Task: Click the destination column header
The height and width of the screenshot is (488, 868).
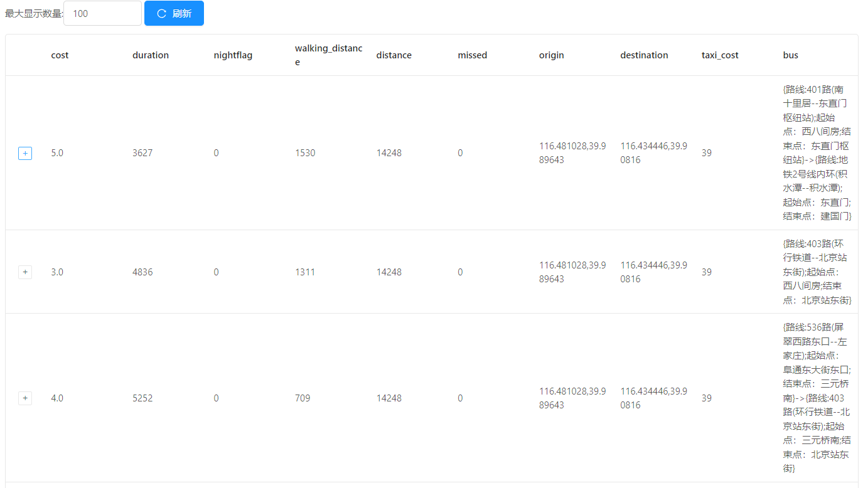Action: pos(644,55)
